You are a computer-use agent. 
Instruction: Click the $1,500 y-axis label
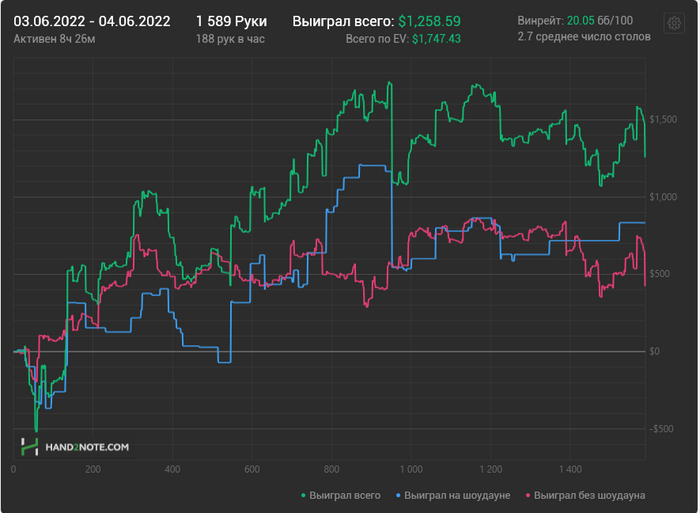pos(664,120)
